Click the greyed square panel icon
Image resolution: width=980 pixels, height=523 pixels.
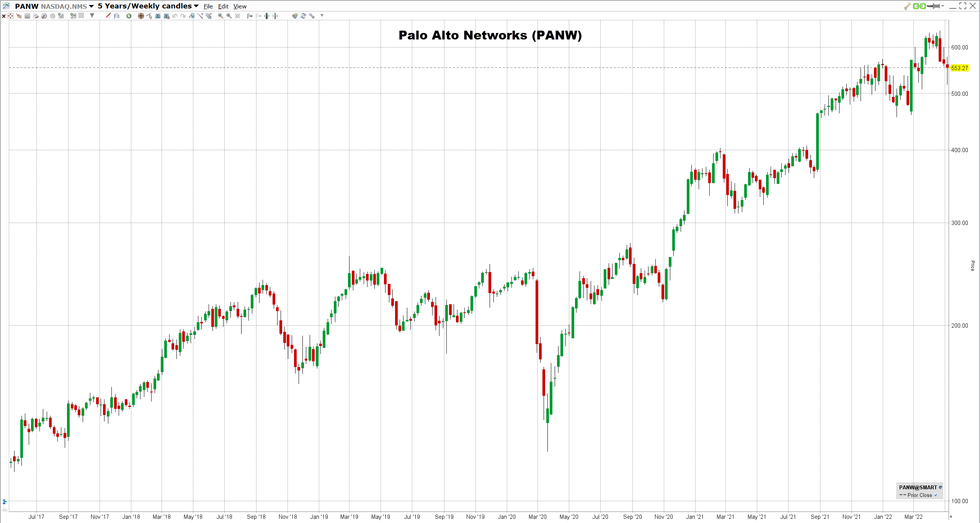[x=81, y=16]
